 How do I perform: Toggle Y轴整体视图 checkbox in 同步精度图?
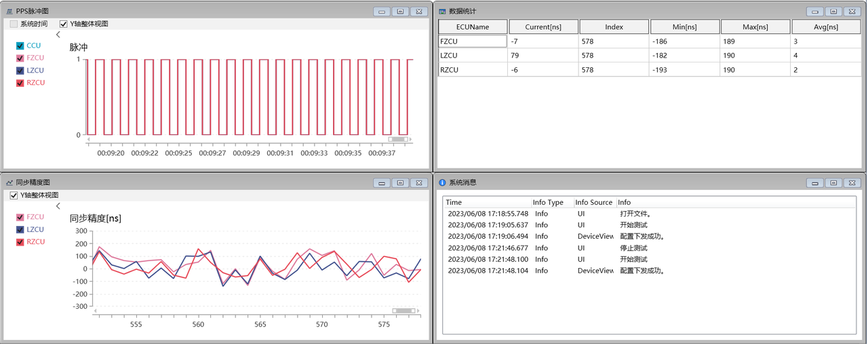[x=14, y=195]
